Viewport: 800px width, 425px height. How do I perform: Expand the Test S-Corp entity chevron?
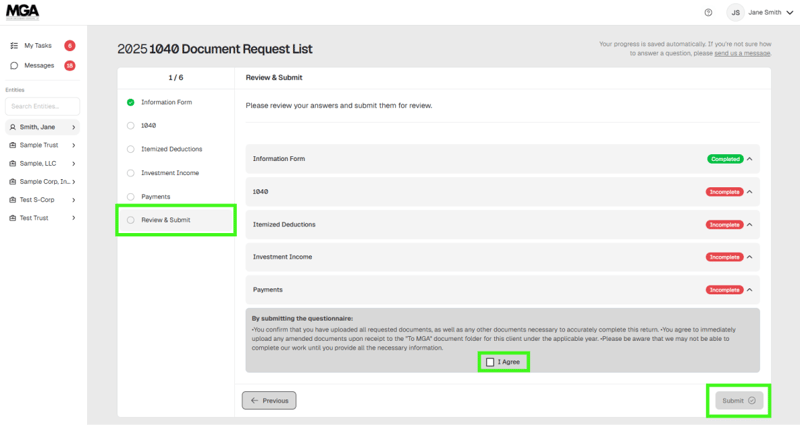(x=73, y=199)
